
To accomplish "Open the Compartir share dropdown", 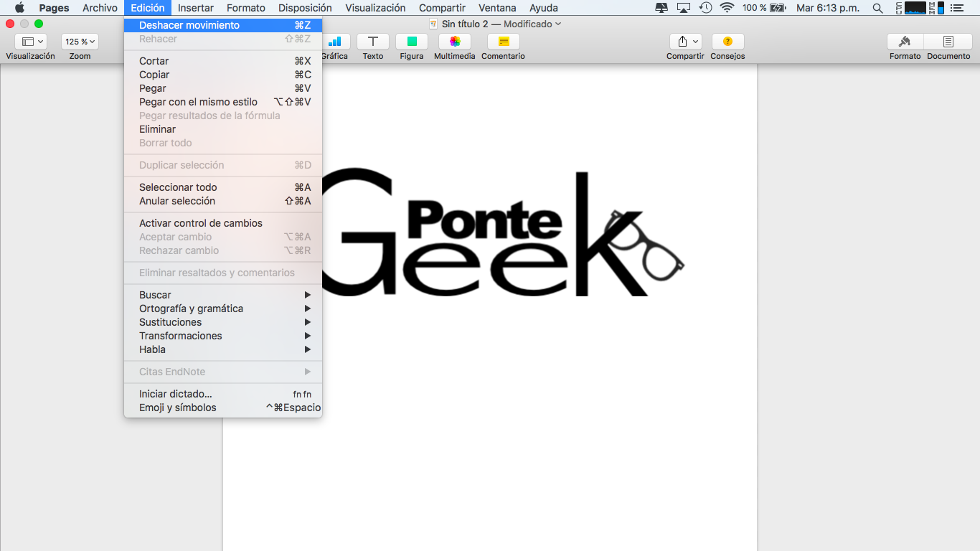I will point(685,42).
